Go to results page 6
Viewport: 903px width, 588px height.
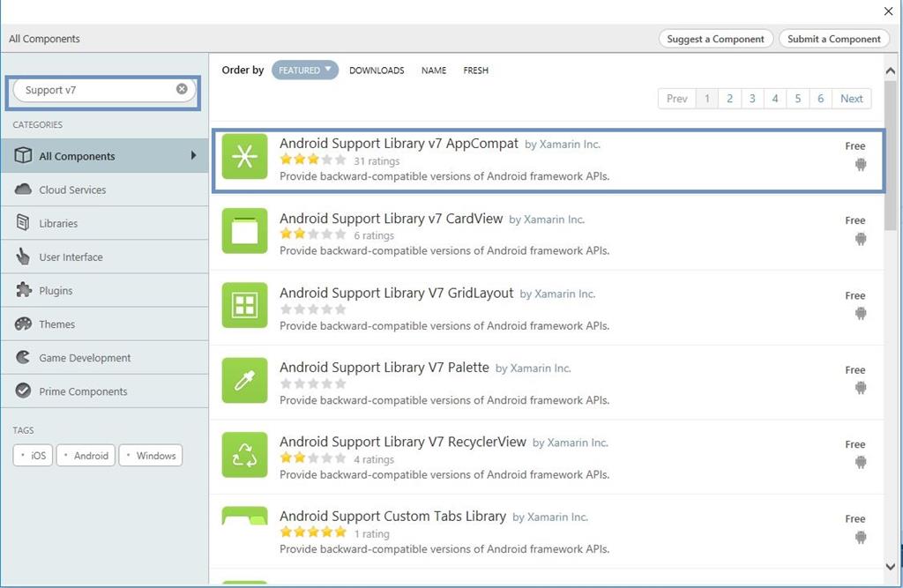coord(821,99)
